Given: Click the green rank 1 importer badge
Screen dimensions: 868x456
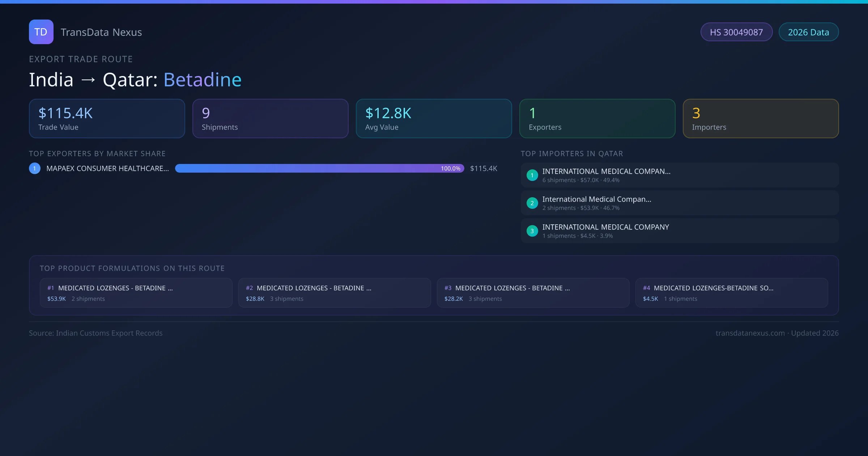Looking at the screenshot, I should coord(532,175).
